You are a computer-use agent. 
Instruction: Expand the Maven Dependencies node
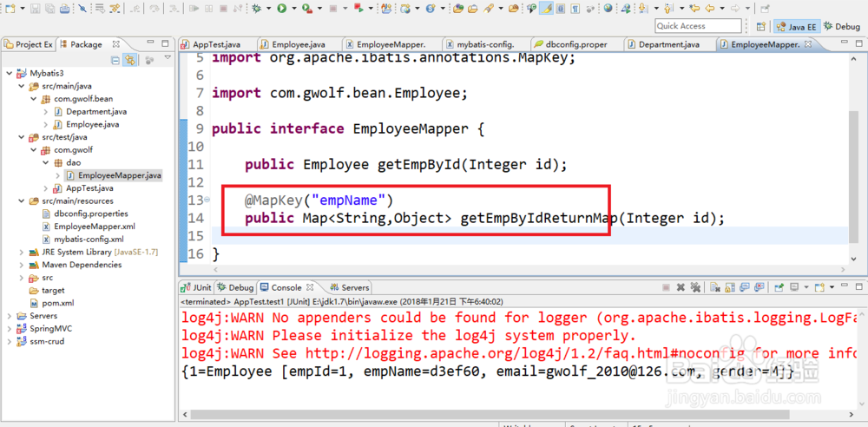click(x=21, y=265)
